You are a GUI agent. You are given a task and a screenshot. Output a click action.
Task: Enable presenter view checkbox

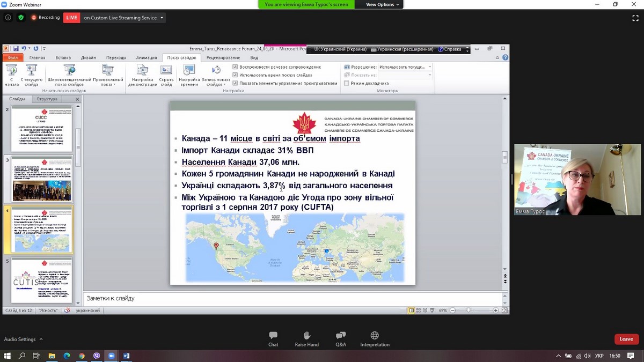347,83
